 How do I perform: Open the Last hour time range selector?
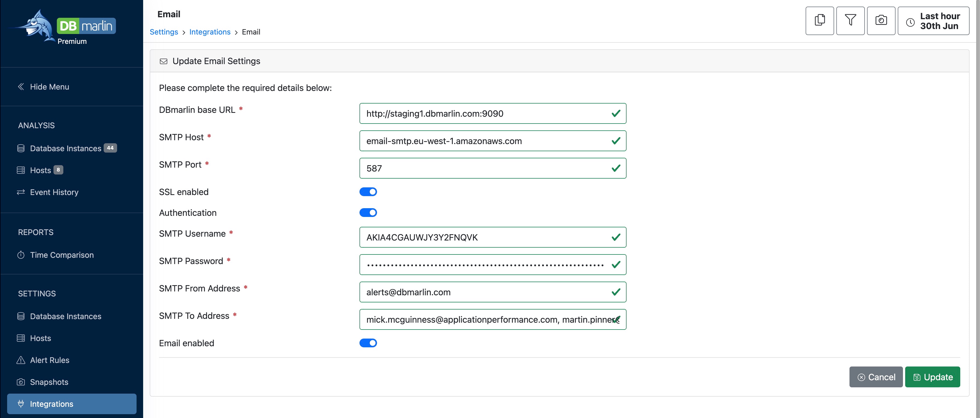coord(933,21)
